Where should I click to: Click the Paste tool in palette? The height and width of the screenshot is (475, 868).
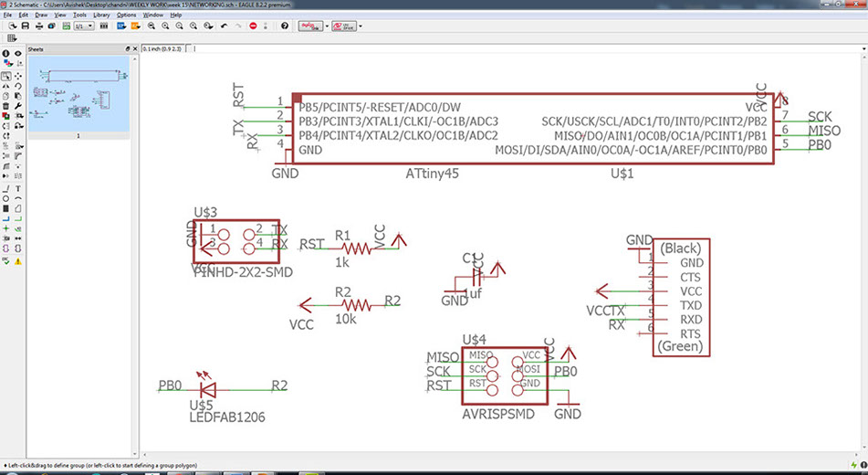pos(18,96)
